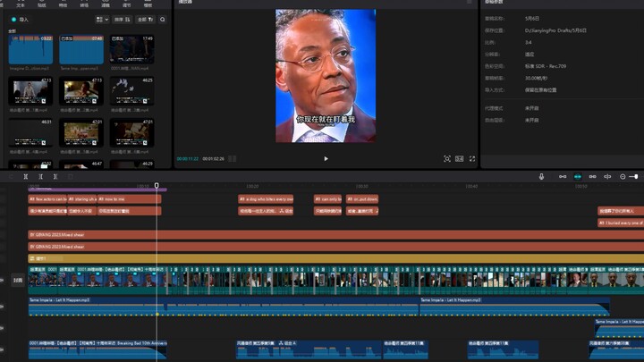Click the timeline microphone record icon
The height and width of the screenshot is (362, 644).
tap(541, 176)
